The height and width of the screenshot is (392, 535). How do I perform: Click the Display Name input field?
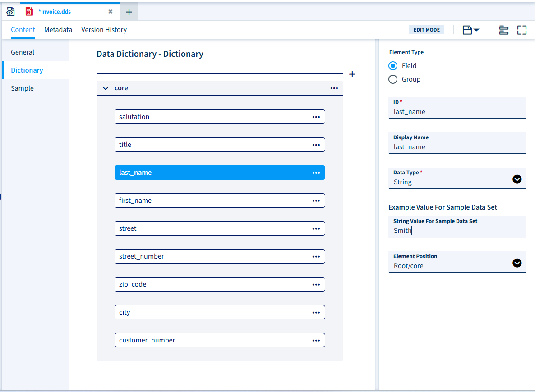click(457, 143)
